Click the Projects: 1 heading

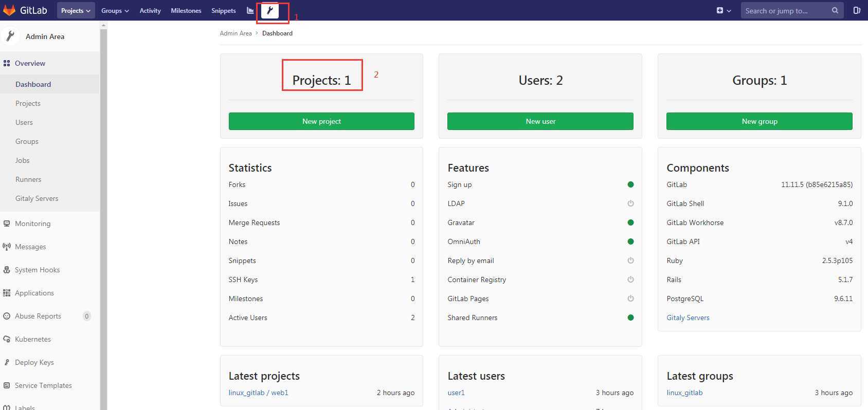tap(321, 80)
